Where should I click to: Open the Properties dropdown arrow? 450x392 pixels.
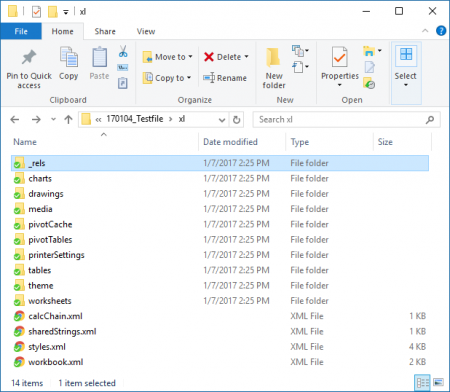(x=339, y=85)
